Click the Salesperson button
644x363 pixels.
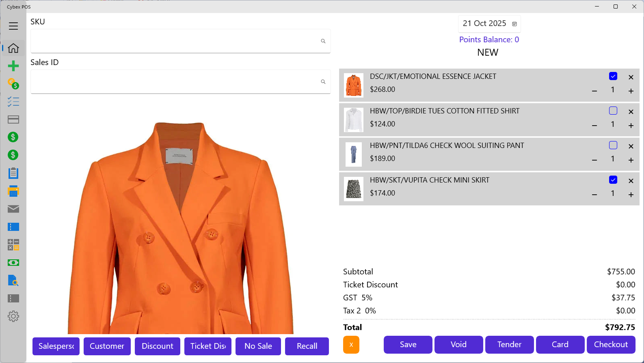(56, 346)
